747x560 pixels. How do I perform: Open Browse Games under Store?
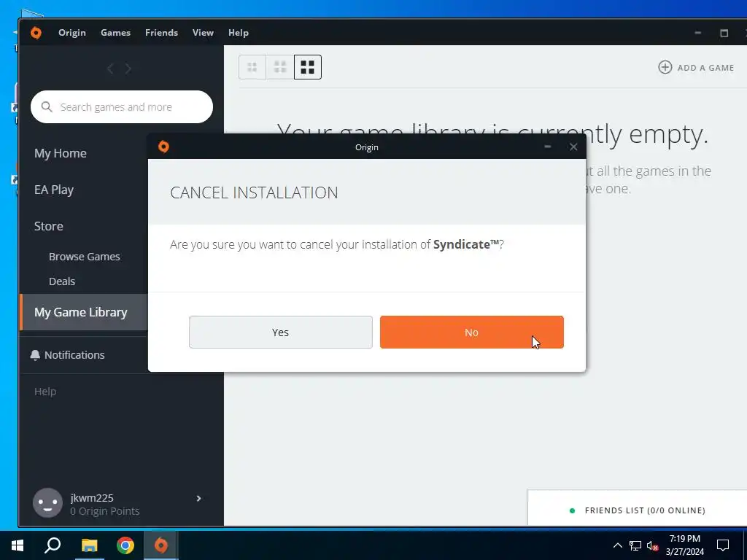coord(85,256)
